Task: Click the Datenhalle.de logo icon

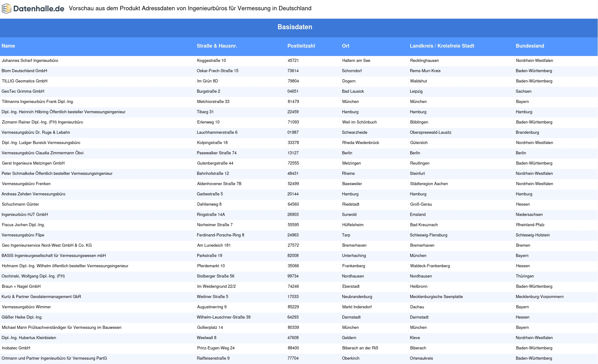Action: point(7,9)
